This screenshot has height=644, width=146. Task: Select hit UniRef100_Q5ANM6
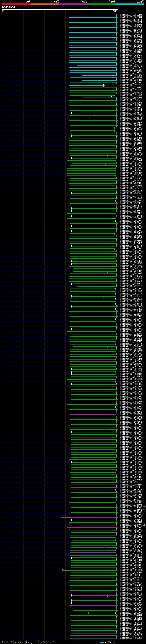131,183
